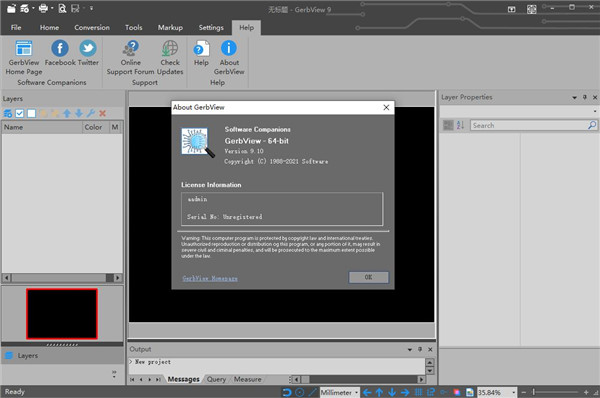This screenshot has height=398, width=600.
Task: Follow the GerbView Homepage link in dialog
Action: [210, 278]
